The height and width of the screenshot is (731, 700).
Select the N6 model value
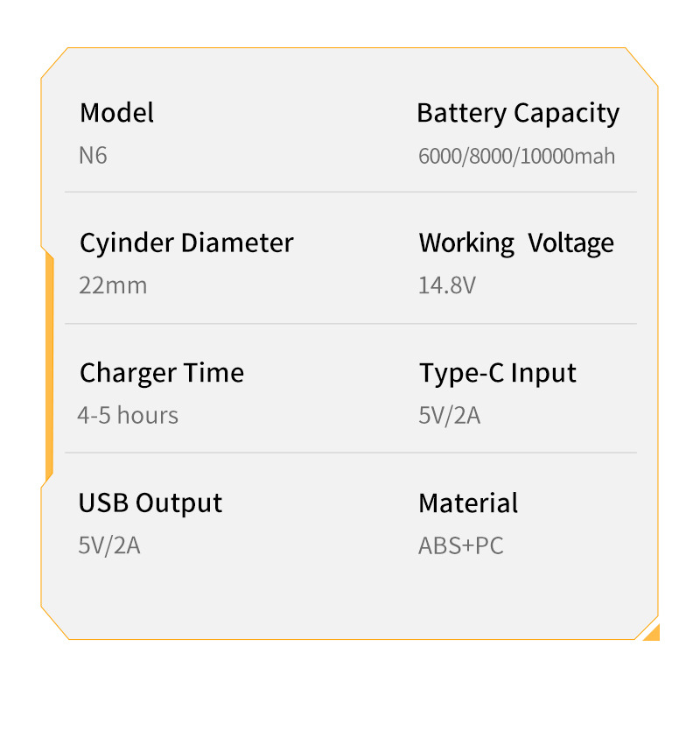click(x=93, y=156)
